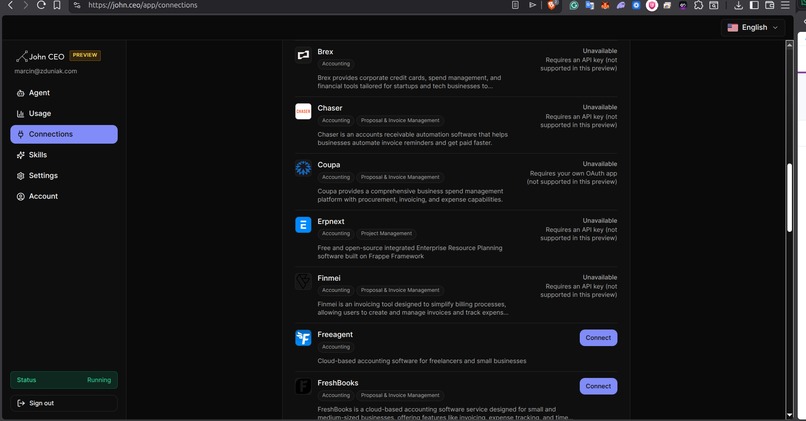Open the Agent page
Viewport: 806px width, 421px height.
[64, 93]
